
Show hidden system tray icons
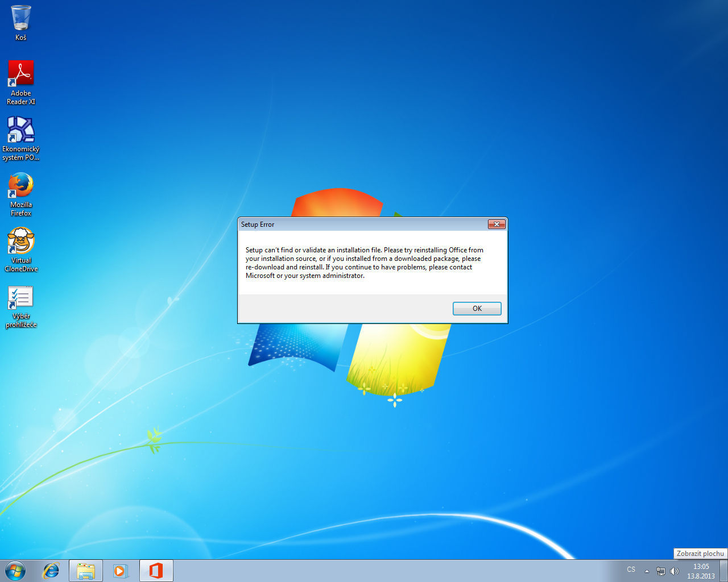[647, 571]
